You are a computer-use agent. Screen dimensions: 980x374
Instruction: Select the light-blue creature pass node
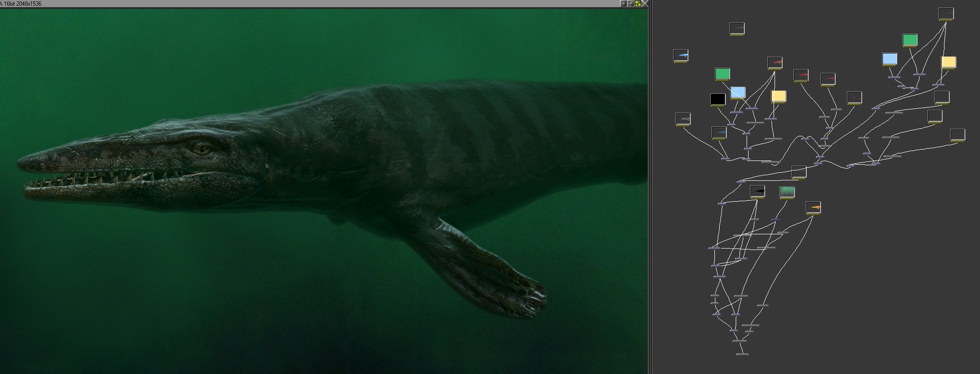[x=680, y=55]
